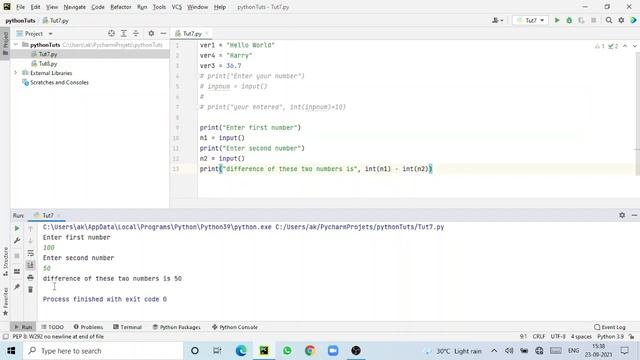Debug Tut7 with the bug icon
The height and width of the screenshot is (360, 640).
[569, 20]
